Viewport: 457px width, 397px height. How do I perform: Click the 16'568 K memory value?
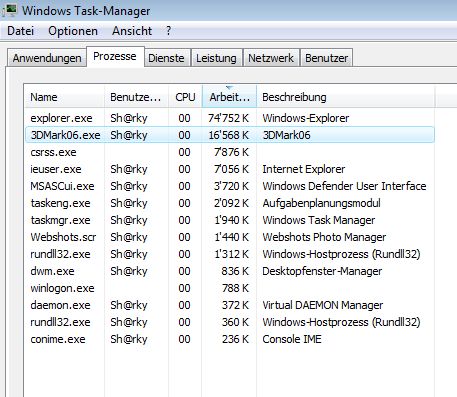coord(229,135)
